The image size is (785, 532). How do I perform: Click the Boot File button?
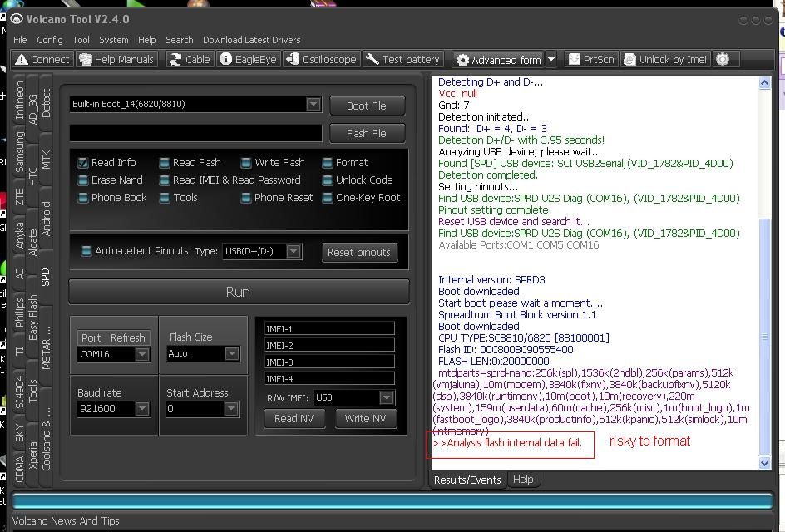(367, 106)
